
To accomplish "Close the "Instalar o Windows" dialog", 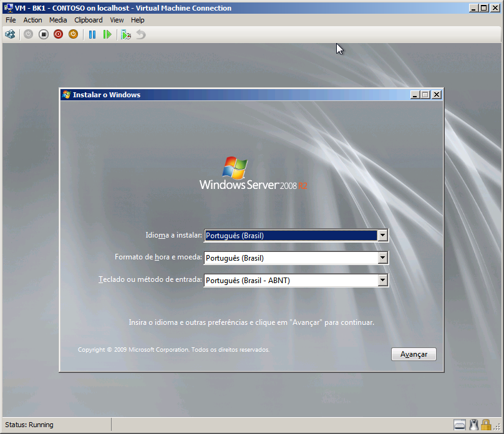I will tap(437, 95).
